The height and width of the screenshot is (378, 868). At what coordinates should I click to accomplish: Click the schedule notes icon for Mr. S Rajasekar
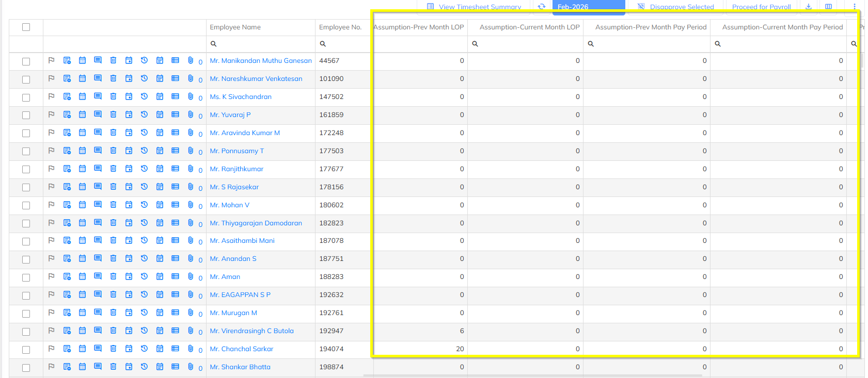point(160,187)
